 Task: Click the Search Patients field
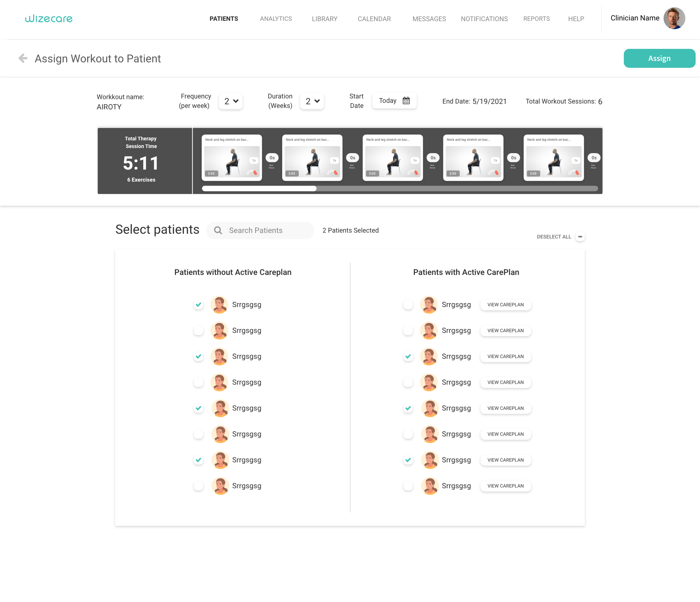pyautogui.click(x=260, y=230)
